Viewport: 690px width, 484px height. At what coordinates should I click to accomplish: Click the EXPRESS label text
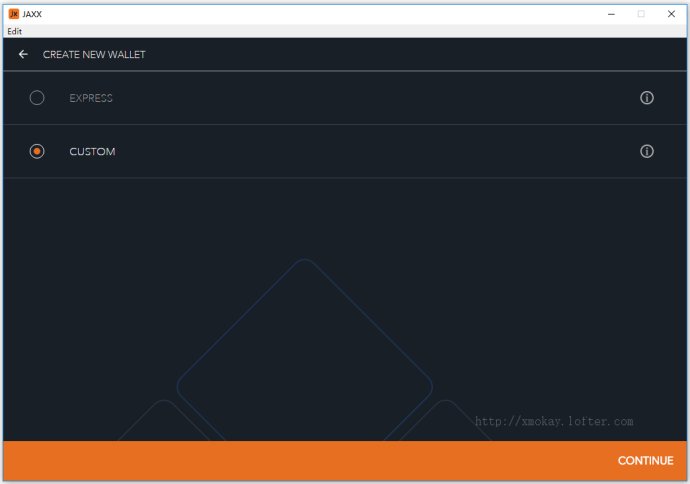pyautogui.click(x=91, y=98)
